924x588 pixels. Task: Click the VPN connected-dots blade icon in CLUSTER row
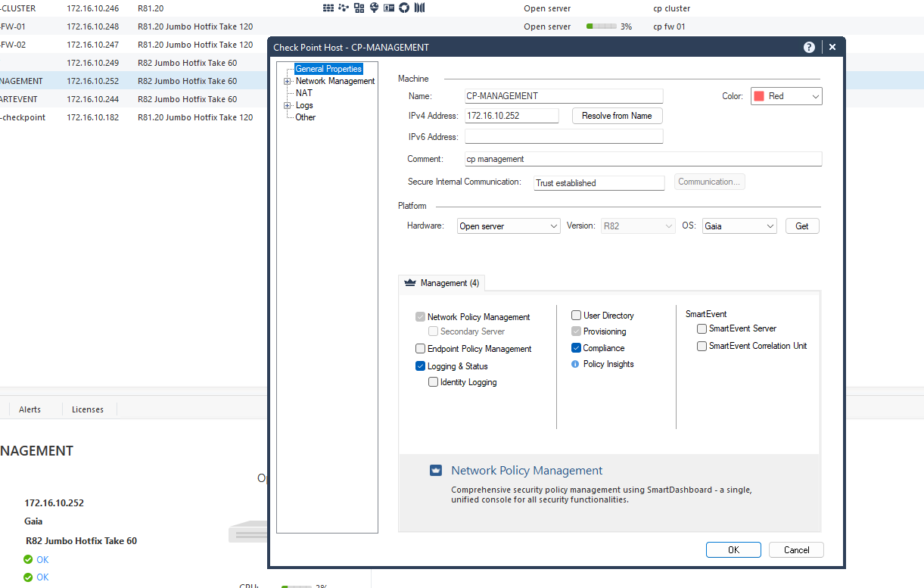[344, 8]
